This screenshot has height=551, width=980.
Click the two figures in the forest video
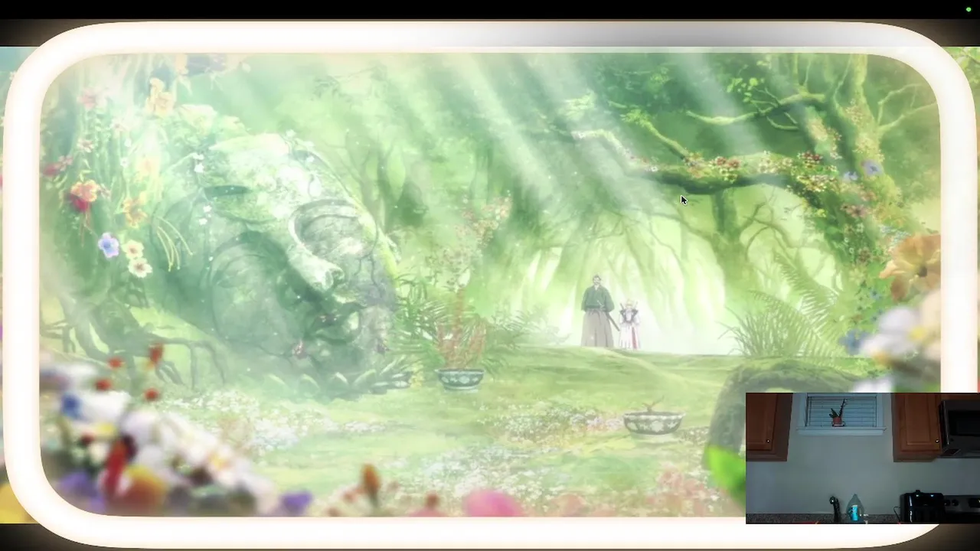pos(610,312)
